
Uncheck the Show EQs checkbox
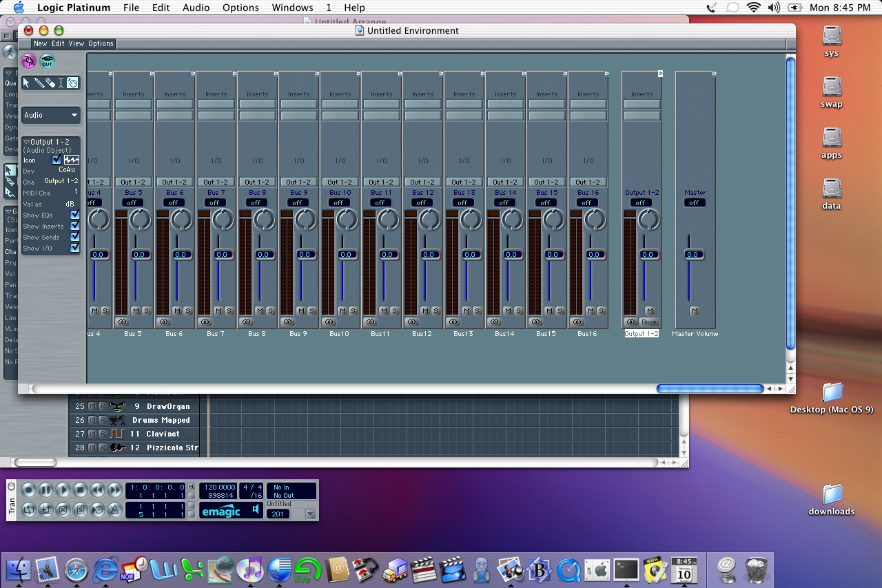point(75,216)
